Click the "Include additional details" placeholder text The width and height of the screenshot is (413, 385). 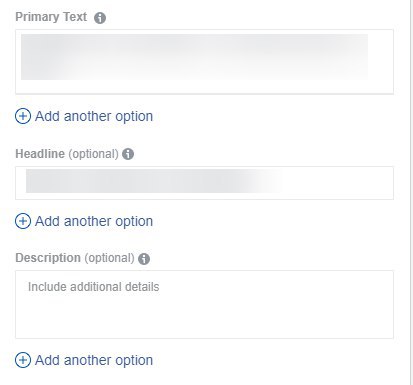coord(94,287)
